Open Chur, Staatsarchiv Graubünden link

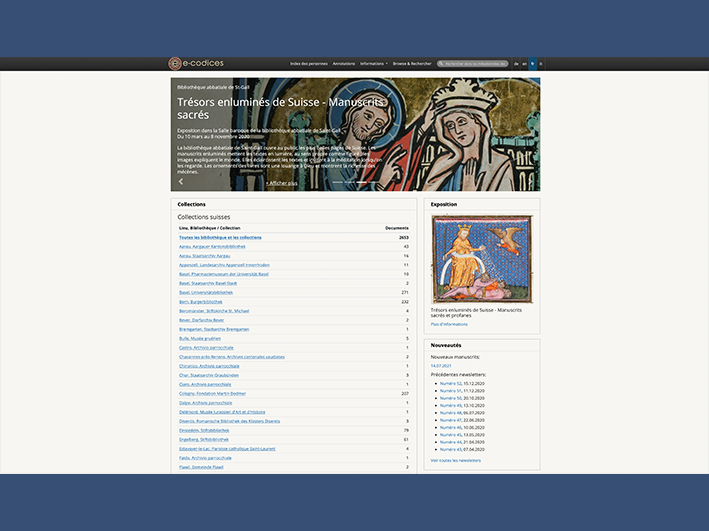click(209, 375)
